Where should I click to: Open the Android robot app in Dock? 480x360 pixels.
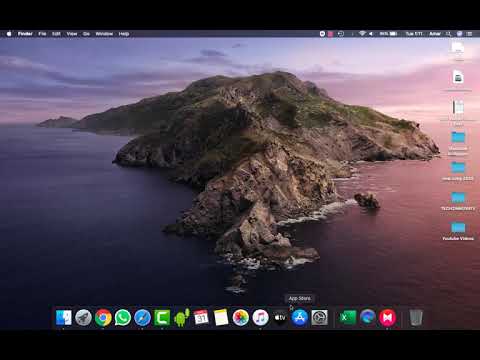tap(182, 317)
